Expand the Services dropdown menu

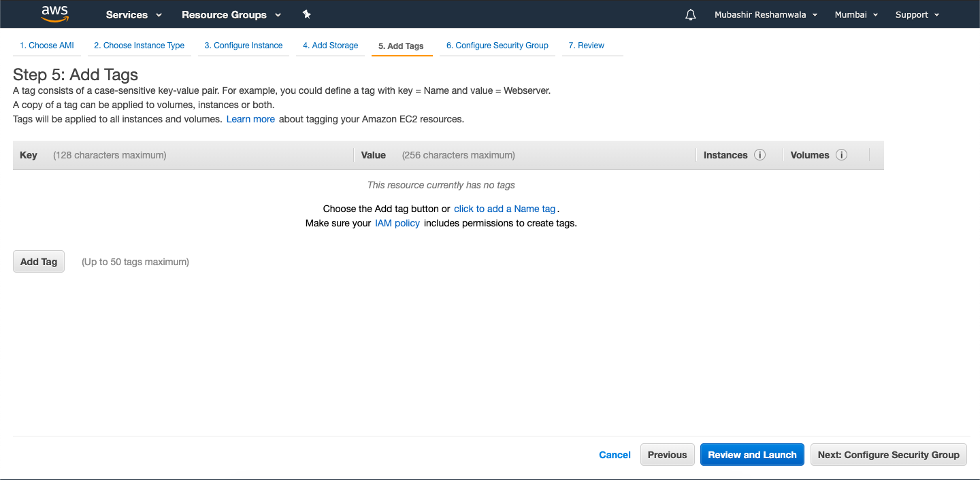(x=134, y=14)
